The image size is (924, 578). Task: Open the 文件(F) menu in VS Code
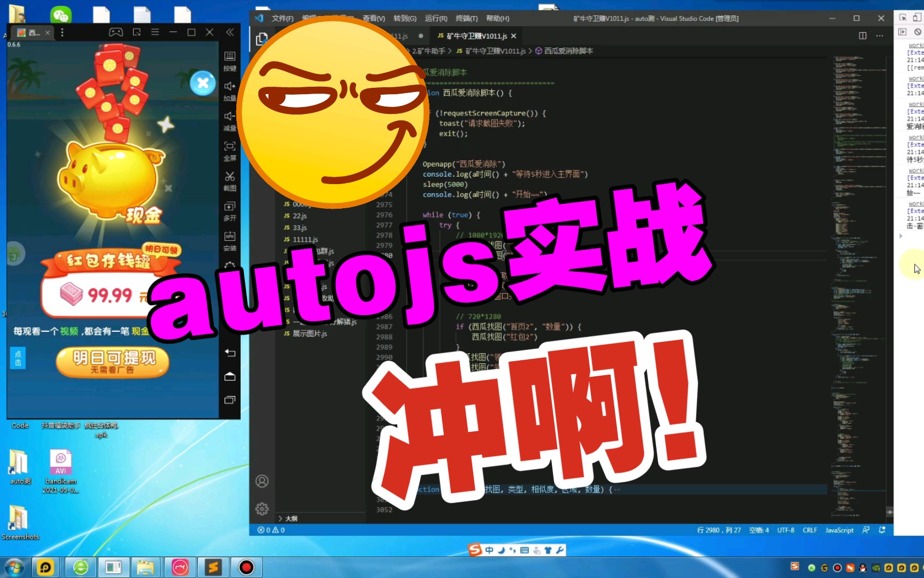[x=282, y=18]
